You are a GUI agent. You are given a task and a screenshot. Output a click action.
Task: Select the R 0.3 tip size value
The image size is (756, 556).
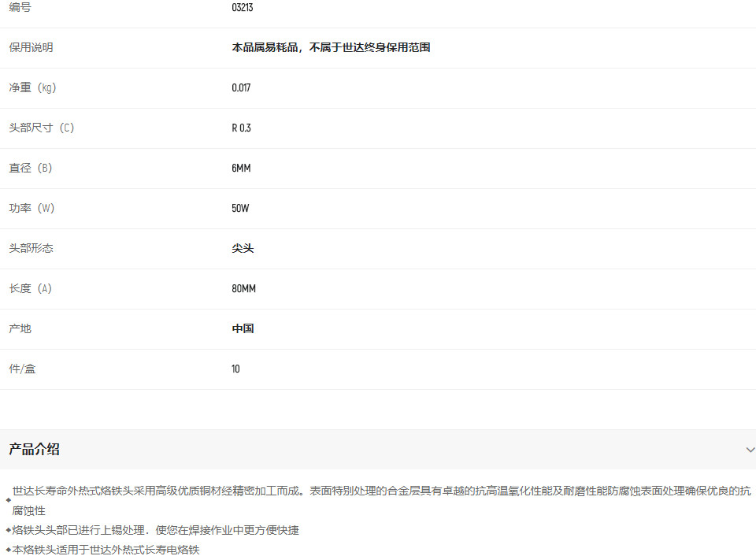(x=241, y=128)
